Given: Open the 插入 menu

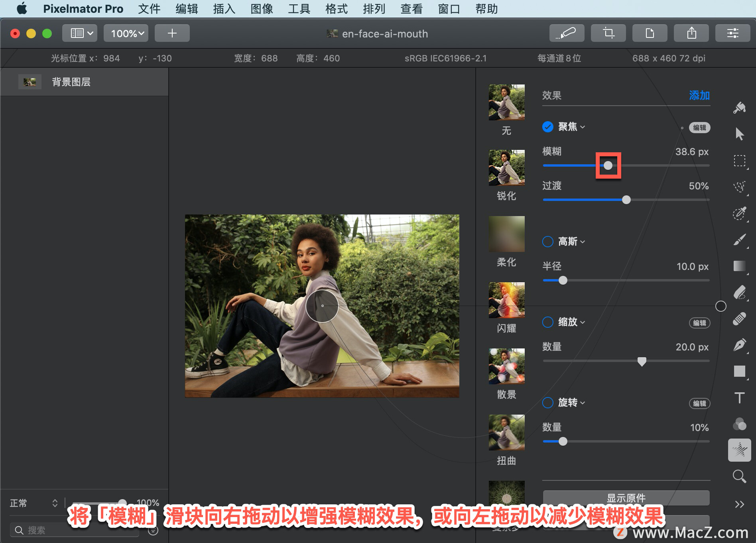Looking at the screenshot, I should [x=224, y=8].
